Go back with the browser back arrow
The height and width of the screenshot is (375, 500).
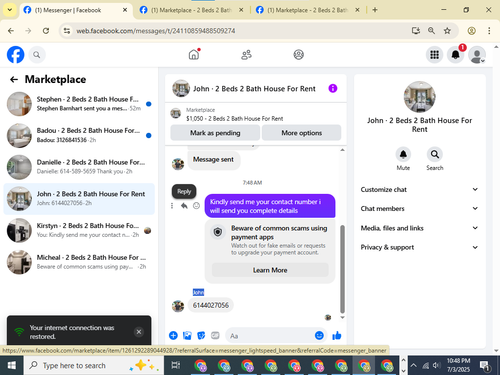[x=11, y=31]
